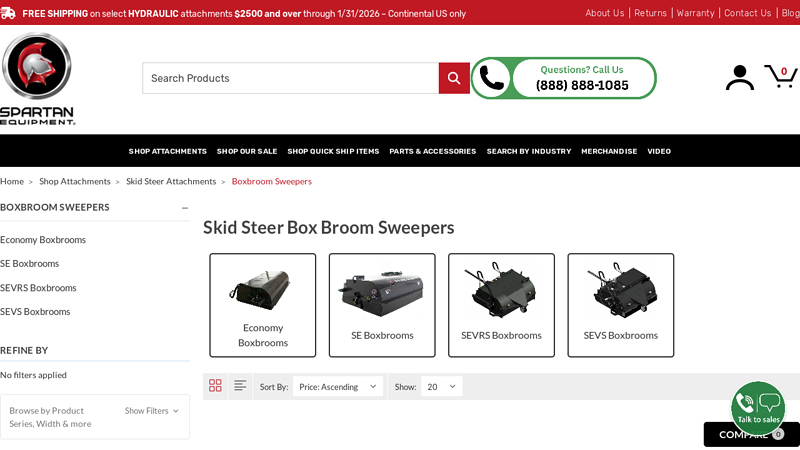Click the Skid Steer Attachments breadcrumb
Image resolution: width=800 pixels, height=450 pixels.
171,182
